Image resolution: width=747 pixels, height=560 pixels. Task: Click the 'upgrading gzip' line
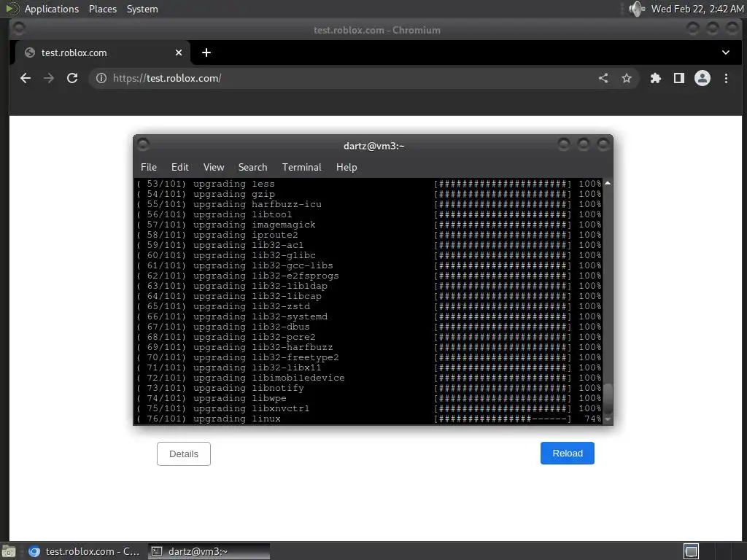pos(368,194)
